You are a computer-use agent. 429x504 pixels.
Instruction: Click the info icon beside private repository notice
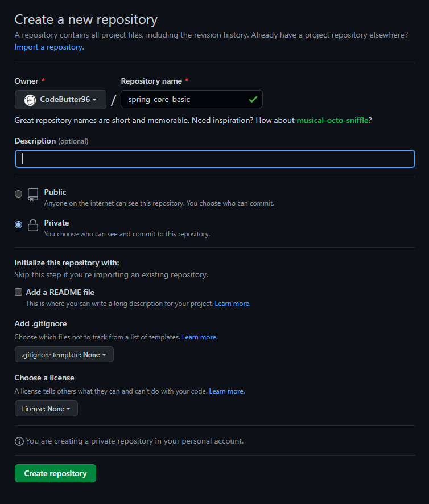(x=19, y=441)
